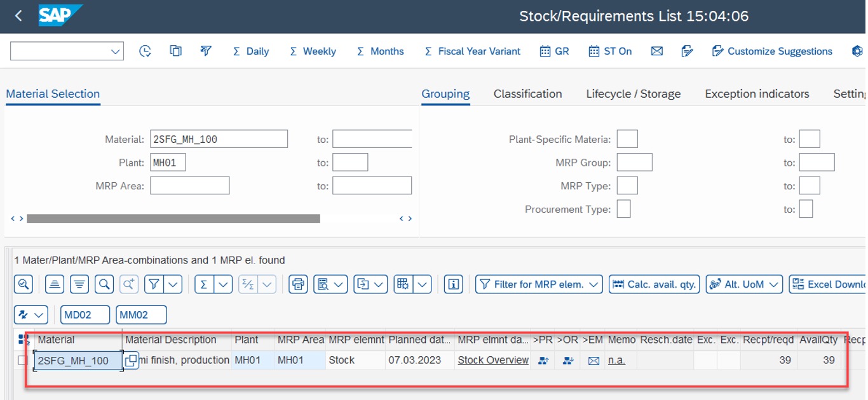Image resolution: width=868 pixels, height=400 pixels.
Task: Open the Find icon in the list toolbar
Action: 103,284
